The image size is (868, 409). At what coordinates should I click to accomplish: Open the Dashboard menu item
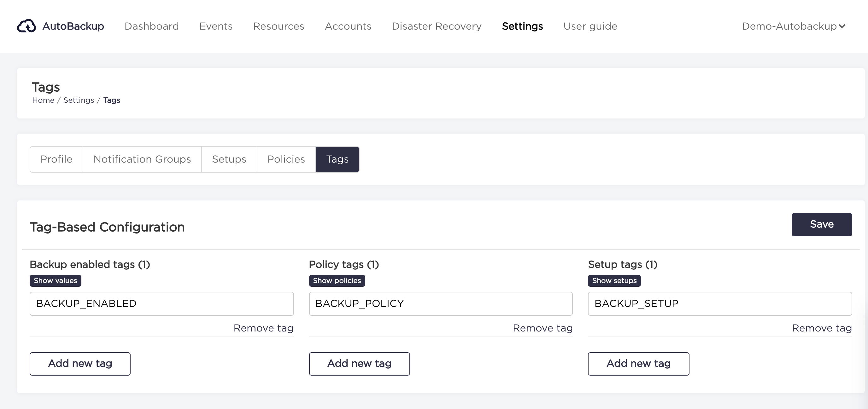point(151,26)
